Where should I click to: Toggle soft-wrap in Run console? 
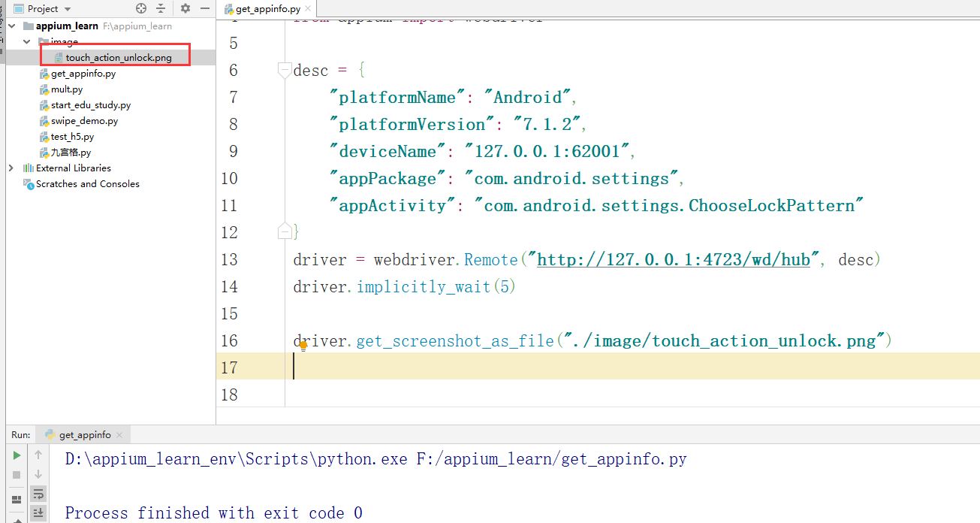[x=38, y=494]
